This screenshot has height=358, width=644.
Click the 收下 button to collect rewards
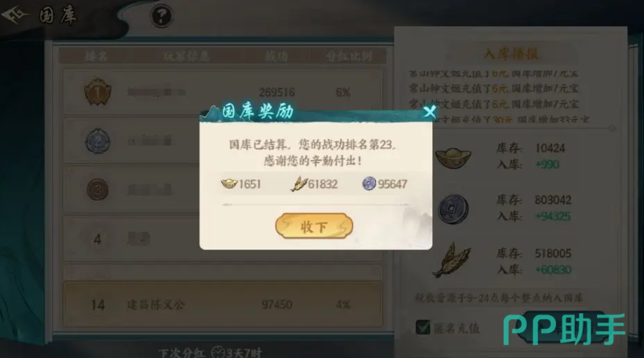314,226
